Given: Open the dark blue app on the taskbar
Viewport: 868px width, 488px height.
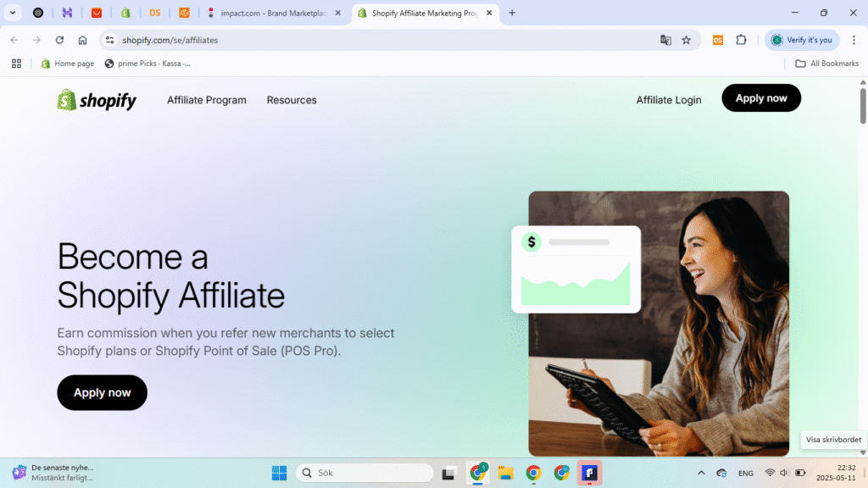Looking at the screenshot, I should [x=590, y=473].
